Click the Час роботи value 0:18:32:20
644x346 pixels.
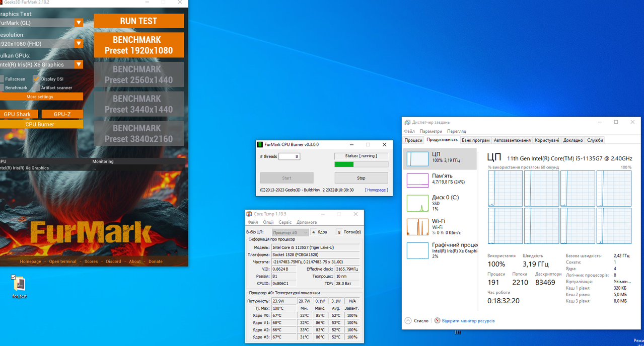pyautogui.click(x=504, y=301)
